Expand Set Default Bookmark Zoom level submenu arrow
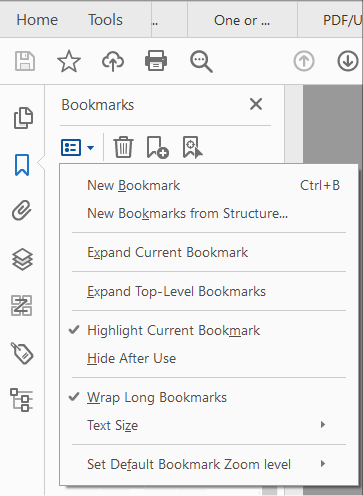 click(322, 464)
